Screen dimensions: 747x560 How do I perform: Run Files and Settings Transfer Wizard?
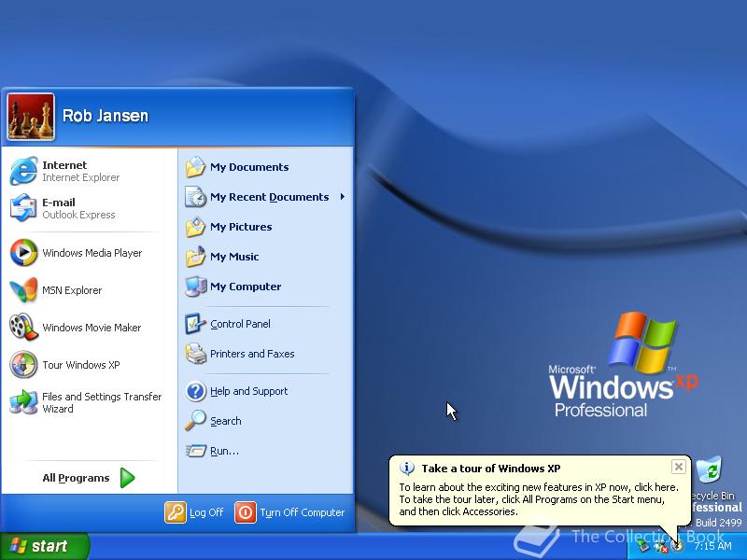[88, 402]
